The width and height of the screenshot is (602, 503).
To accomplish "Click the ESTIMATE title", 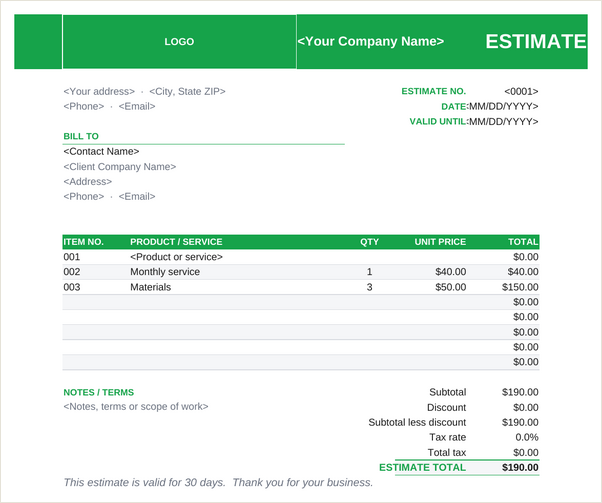I will [x=536, y=41].
